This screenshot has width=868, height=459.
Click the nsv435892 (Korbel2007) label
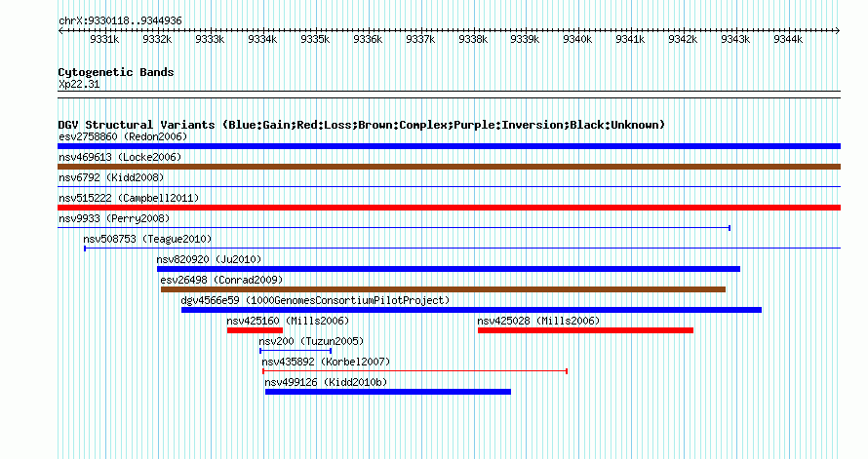point(326,362)
